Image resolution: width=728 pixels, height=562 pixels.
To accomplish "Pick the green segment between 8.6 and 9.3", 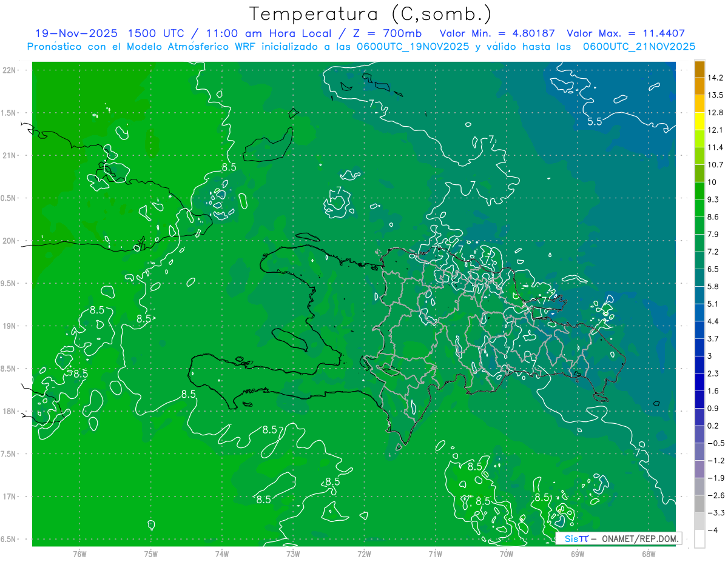I will pos(699,208).
